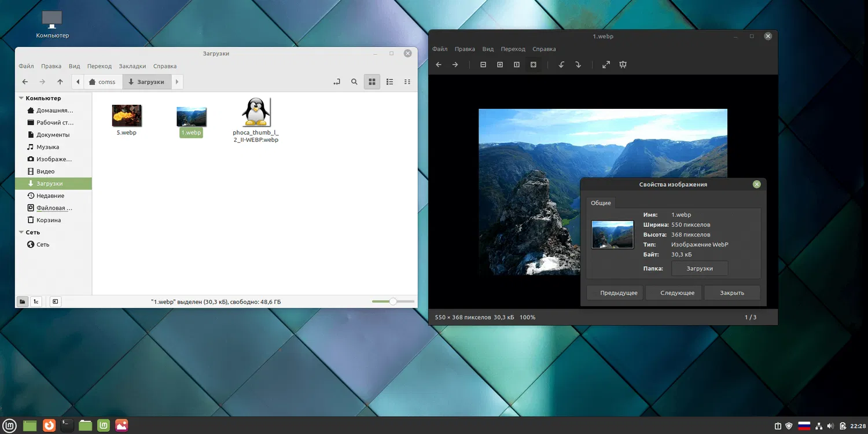Viewport: 868px width, 434px height.
Task: Collapse the Сеть section in sidebar
Action: tap(21, 232)
